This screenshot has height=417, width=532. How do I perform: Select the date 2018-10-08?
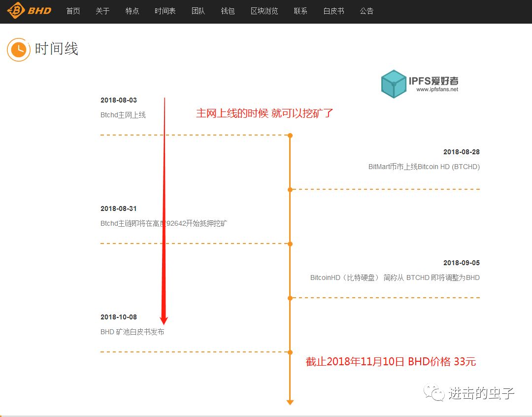[x=118, y=317]
